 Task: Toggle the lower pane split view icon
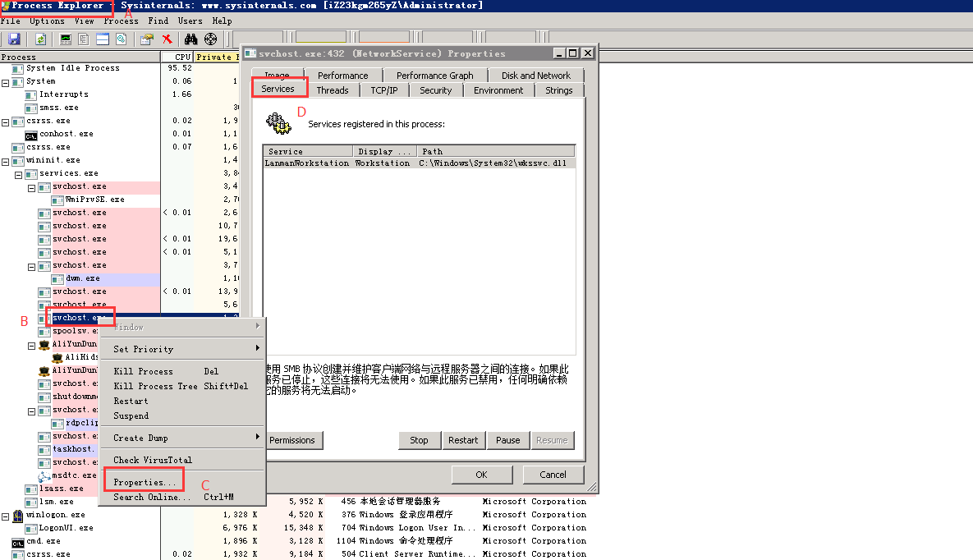click(x=102, y=39)
